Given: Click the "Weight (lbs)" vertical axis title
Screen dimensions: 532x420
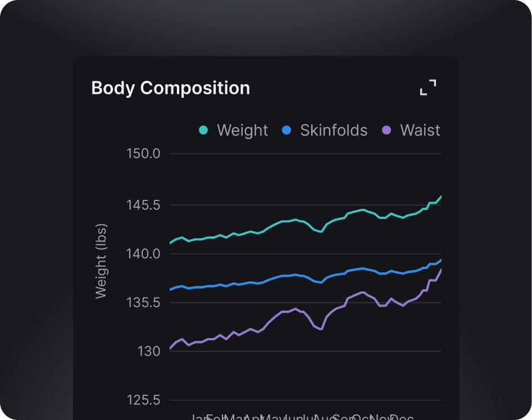Looking at the screenshot, I should click(x=101, y=261).
